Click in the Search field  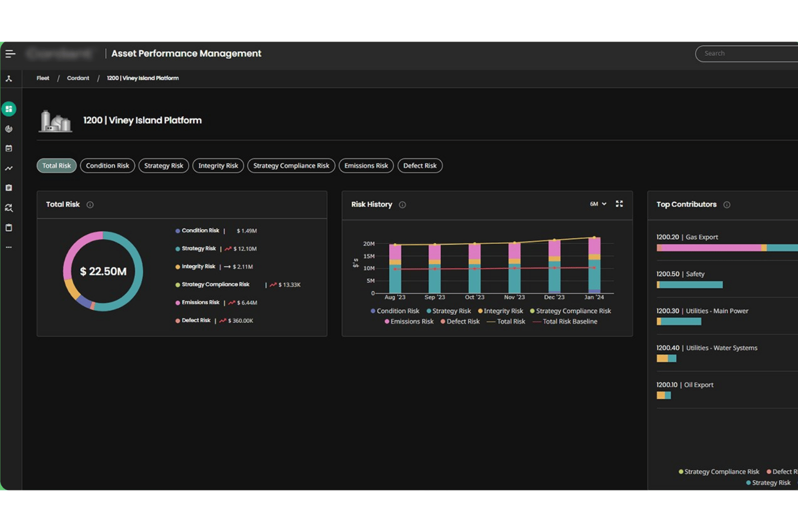747,53
